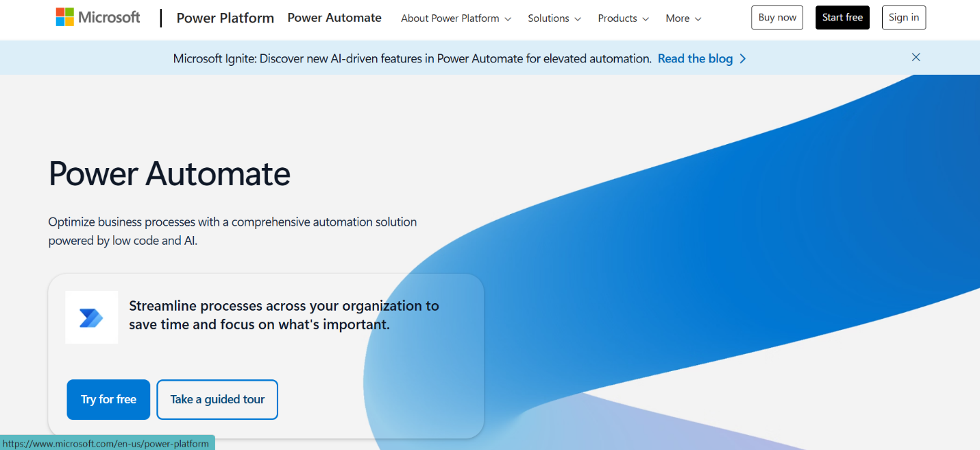Click Take a guided tour button
Screen dimensions: 980x450
[217, 399]
